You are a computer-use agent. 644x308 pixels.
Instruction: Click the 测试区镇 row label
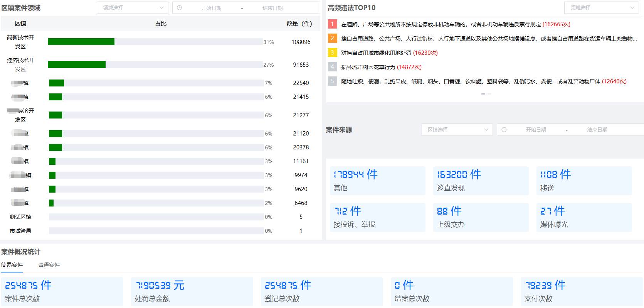click(20, 217)
